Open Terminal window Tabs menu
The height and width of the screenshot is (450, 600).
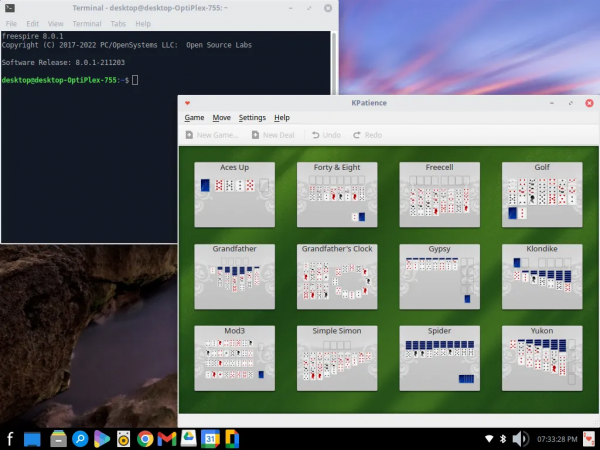point(118,24)
